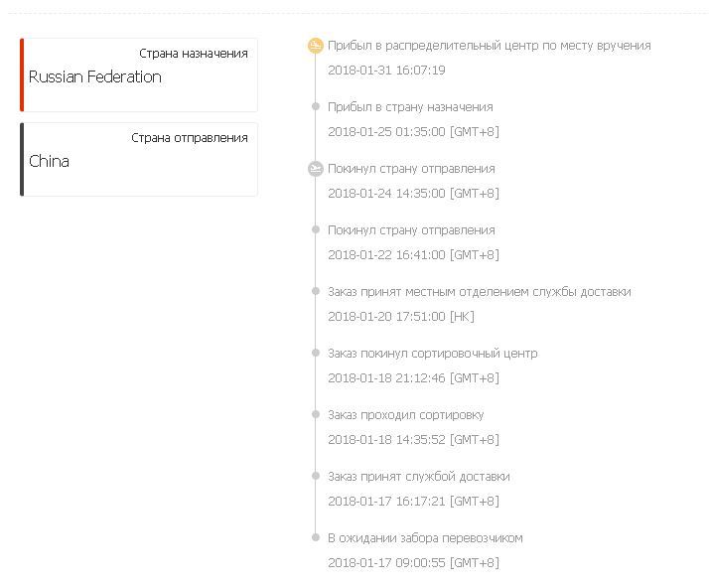
Task: Click the 'Заказ принят местным отделением' timeline dot
Action: [x=316, y=291]
